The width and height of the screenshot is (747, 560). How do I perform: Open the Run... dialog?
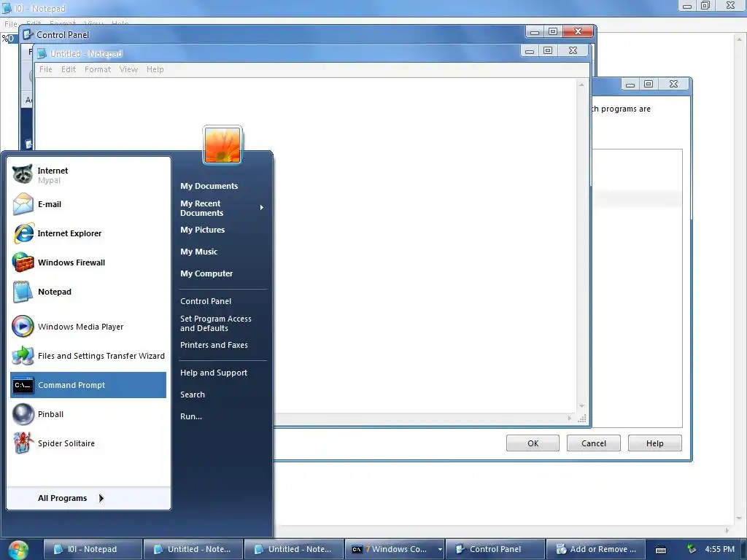190,416
